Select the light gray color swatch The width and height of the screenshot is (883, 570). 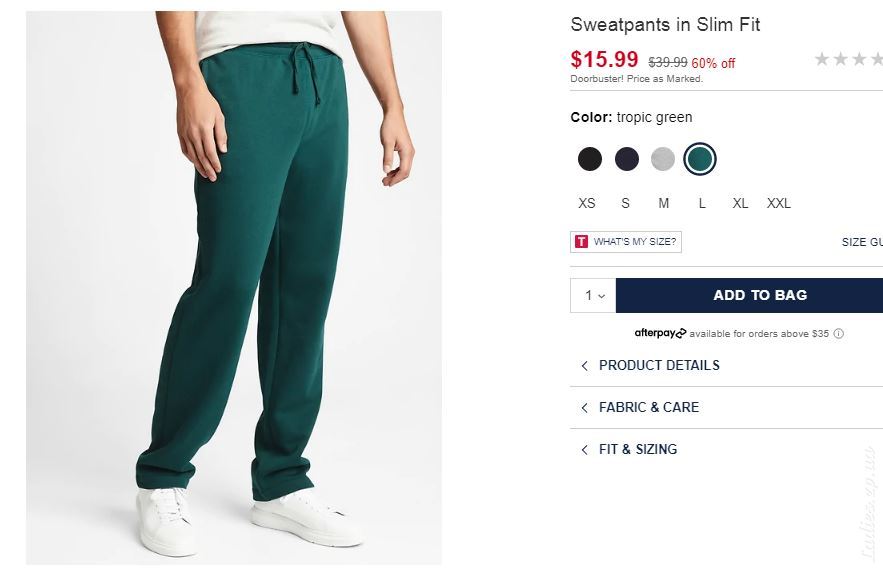pos(663,159)
